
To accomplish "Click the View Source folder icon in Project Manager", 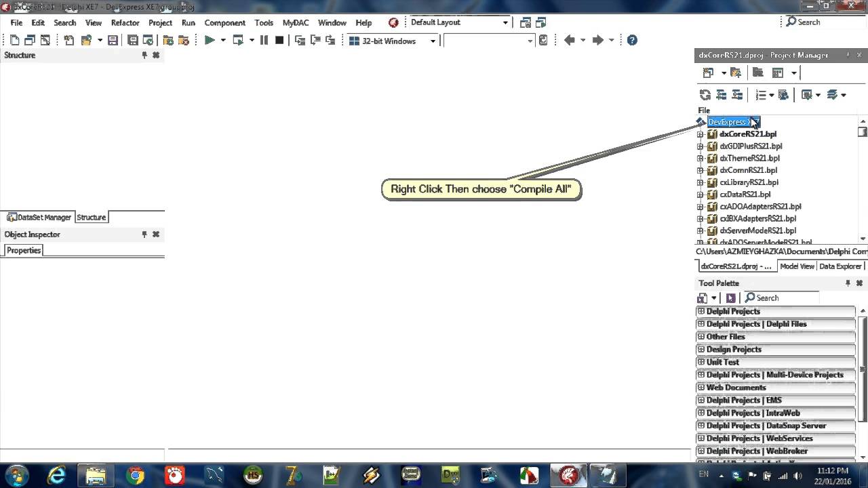I will tap(758, 73).
